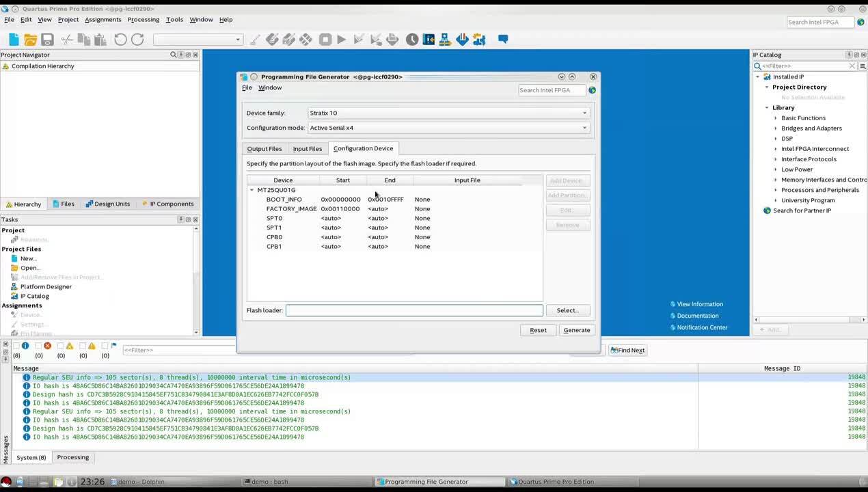Open the Programmer download icon
This screenshot has height=492, width=868.
pyautogui.click(x=462, y=40)
